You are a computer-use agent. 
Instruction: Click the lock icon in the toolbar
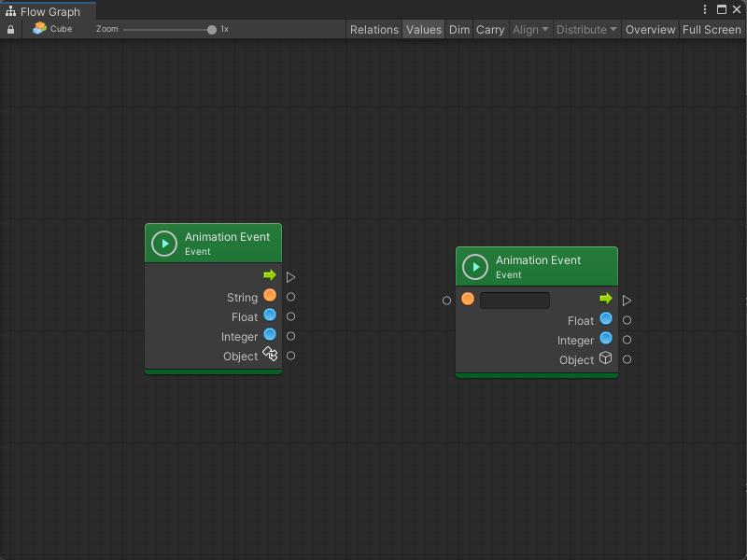pyautogui.click(x=10, y=30)
